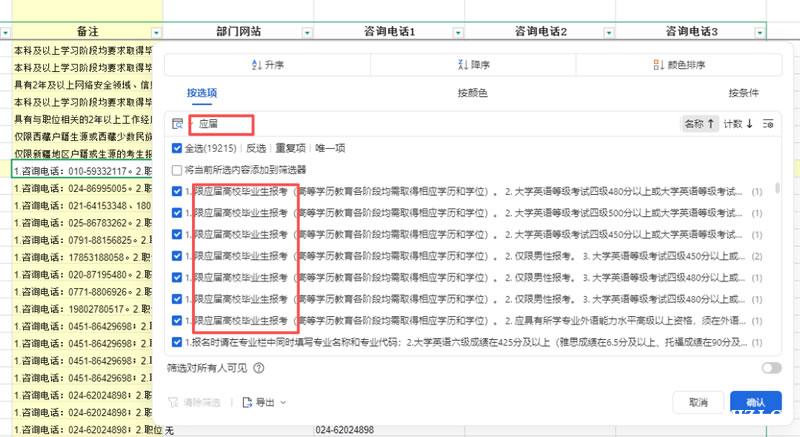This screenshot has height=437, width=800.
Task: Expand the 导出 export dropdown
Action: point(265,402)
